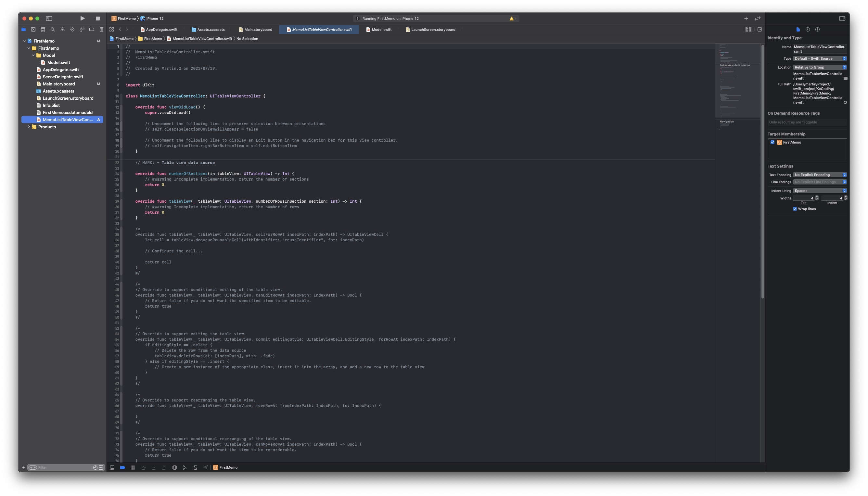The width and height of the screenshot is (868, 496).
Task: Click the Run (play) button
Action: pos(83,19)
